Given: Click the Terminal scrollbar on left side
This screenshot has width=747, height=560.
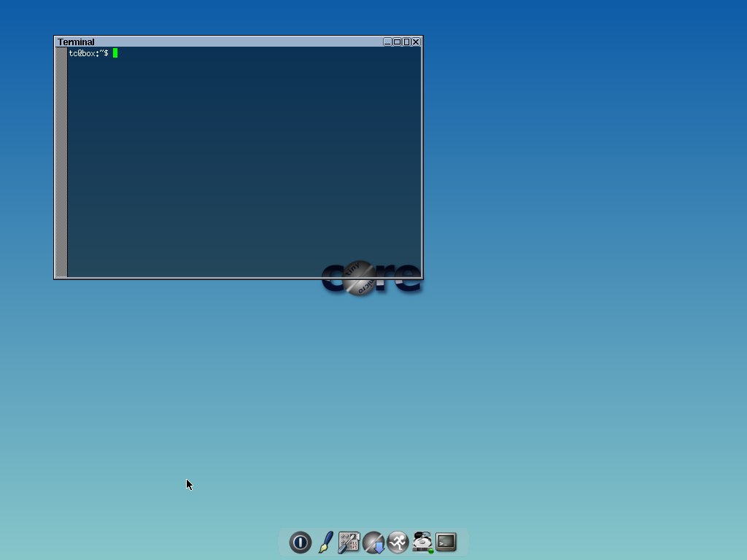Looking at the screenshot, I should coord(61,162).
